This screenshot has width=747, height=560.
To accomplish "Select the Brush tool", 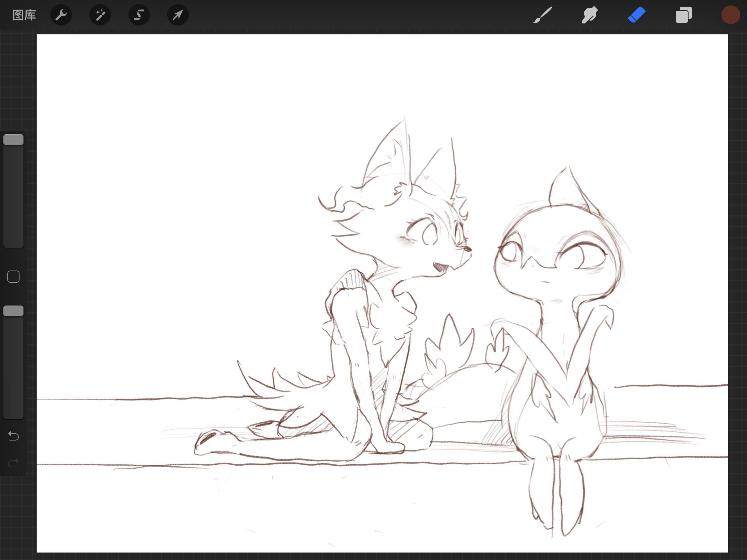I will pos(543,15).
